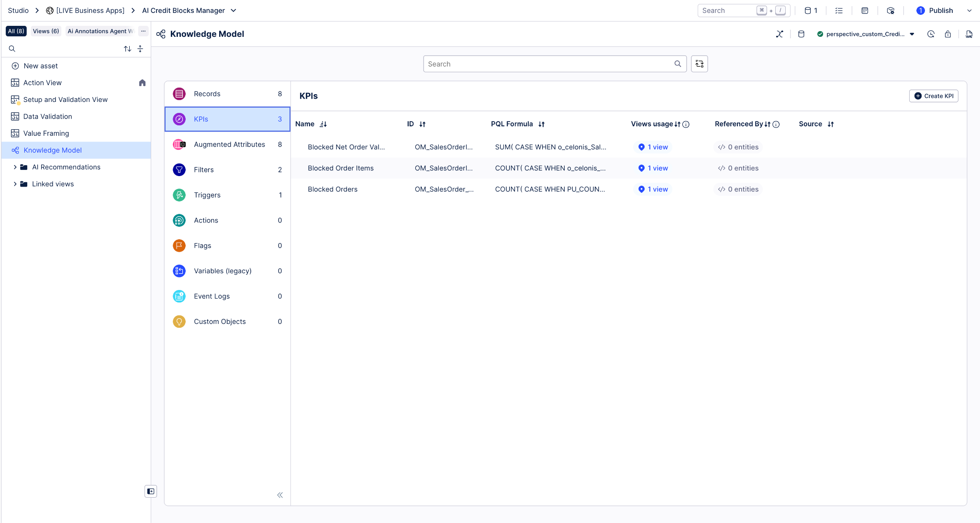Image resolution: width=980 pixels, height=523 pixels.
Task: Open 1 view link for Blocked Order Items
Action: [x=653, y=168]
